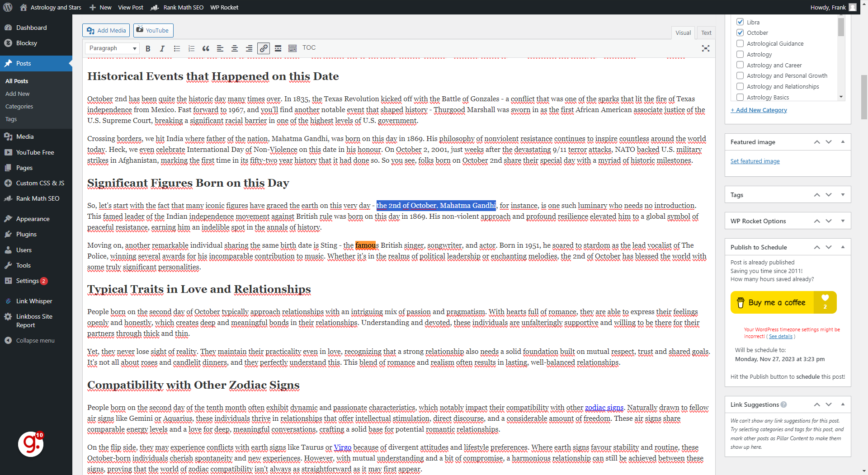Screen dimensions: 868x475
Task: Insert a bulleted list
Action: click(177, 48)
